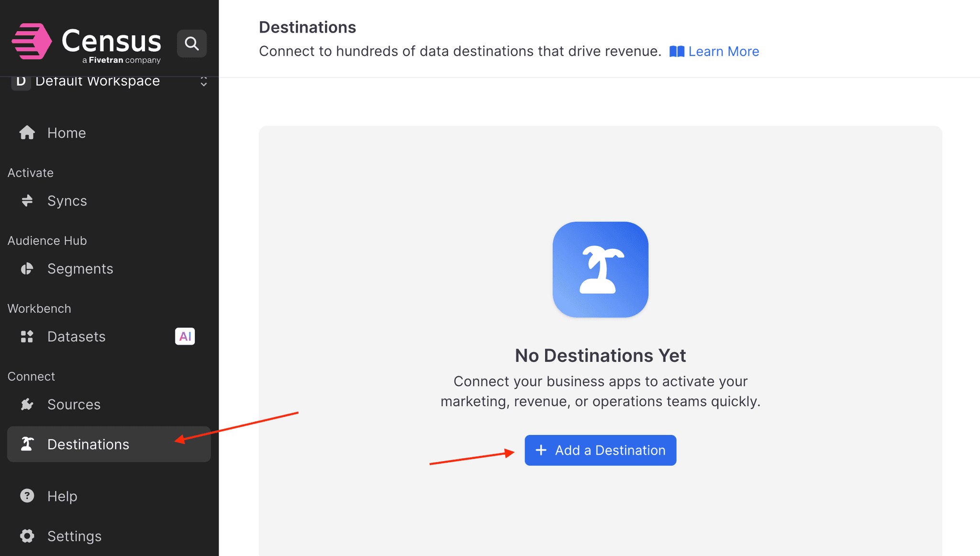Select the Home house icon
This screenshot has width=980, height=556.
pyautogui.click(x=27, y=133)
